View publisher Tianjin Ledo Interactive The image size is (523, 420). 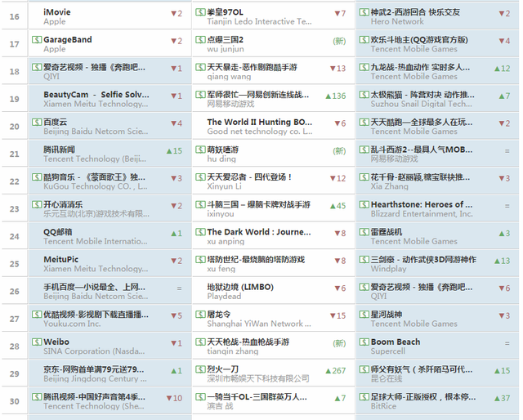[x=260, y=22]
